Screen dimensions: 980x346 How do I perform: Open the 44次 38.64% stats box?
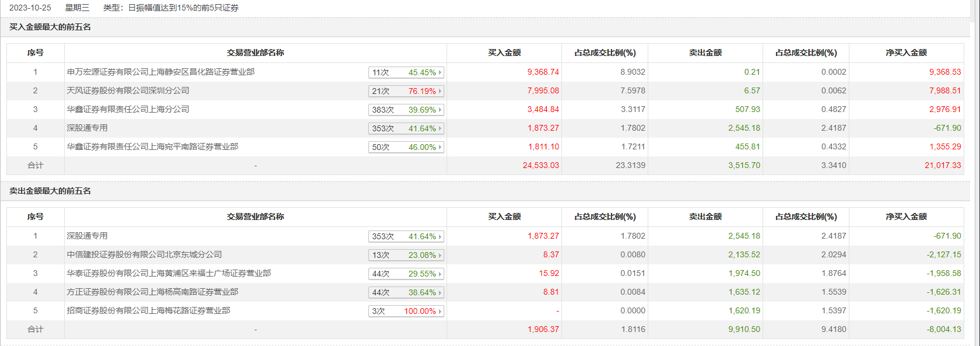click(406, 292)
